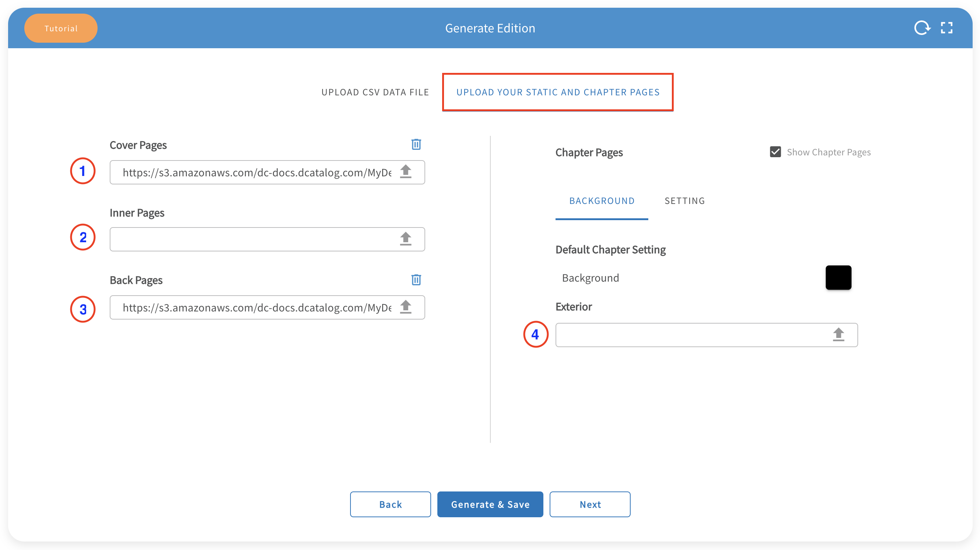The image size is (980, 550).
Task: Click the Cover Pages upload arrow icon
Action: click(406, 172)
